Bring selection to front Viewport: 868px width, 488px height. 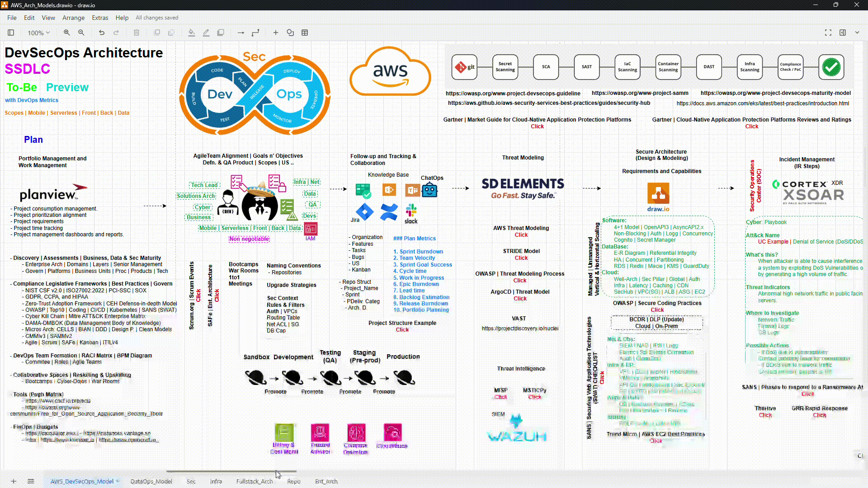(157, 33)
